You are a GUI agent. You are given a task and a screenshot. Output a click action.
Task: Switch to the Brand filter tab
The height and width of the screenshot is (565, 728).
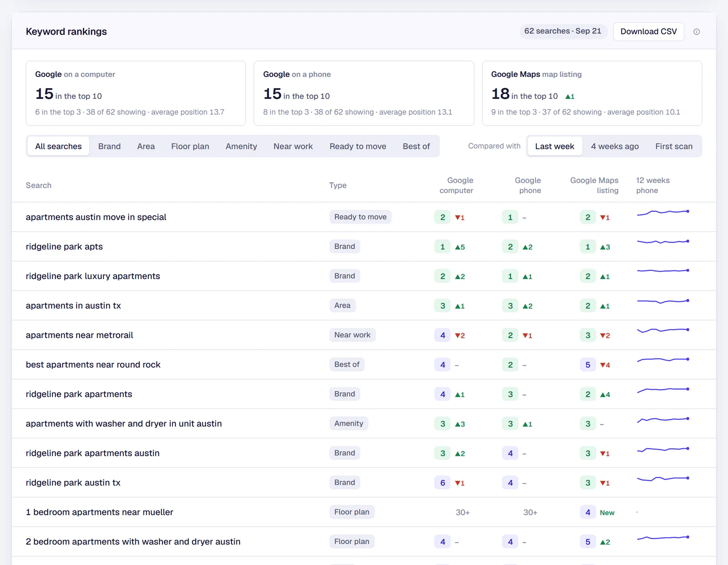[x=109, y=146]
